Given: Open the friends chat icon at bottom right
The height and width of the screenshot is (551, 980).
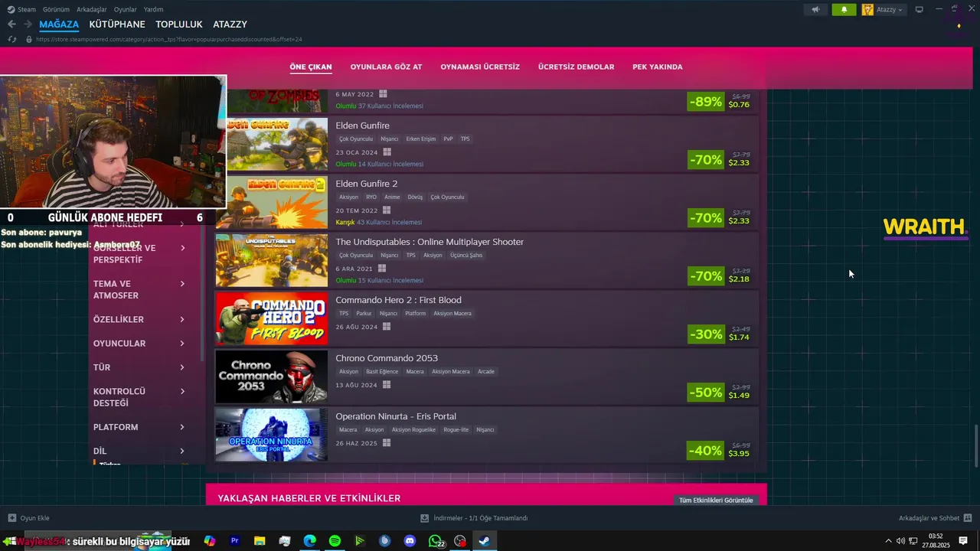Looking at the screenshot, I should tap(968, 518).
